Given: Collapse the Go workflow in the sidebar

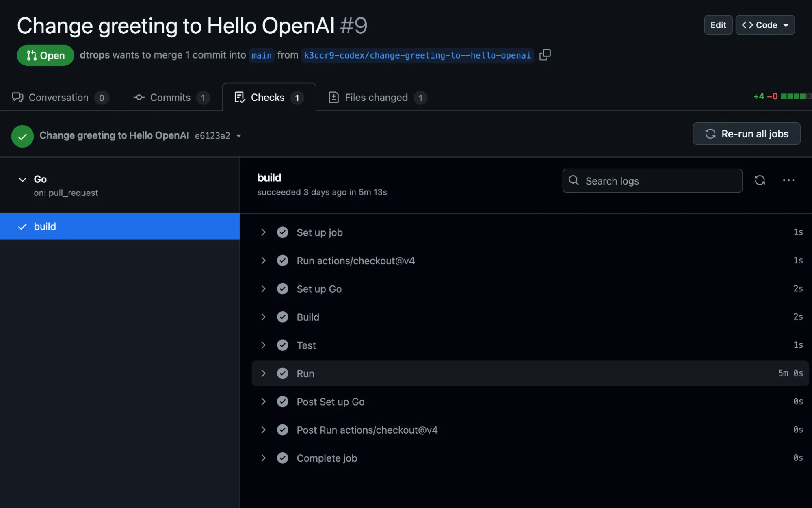Looking at the screenshot, I should (x=23, y=179).
